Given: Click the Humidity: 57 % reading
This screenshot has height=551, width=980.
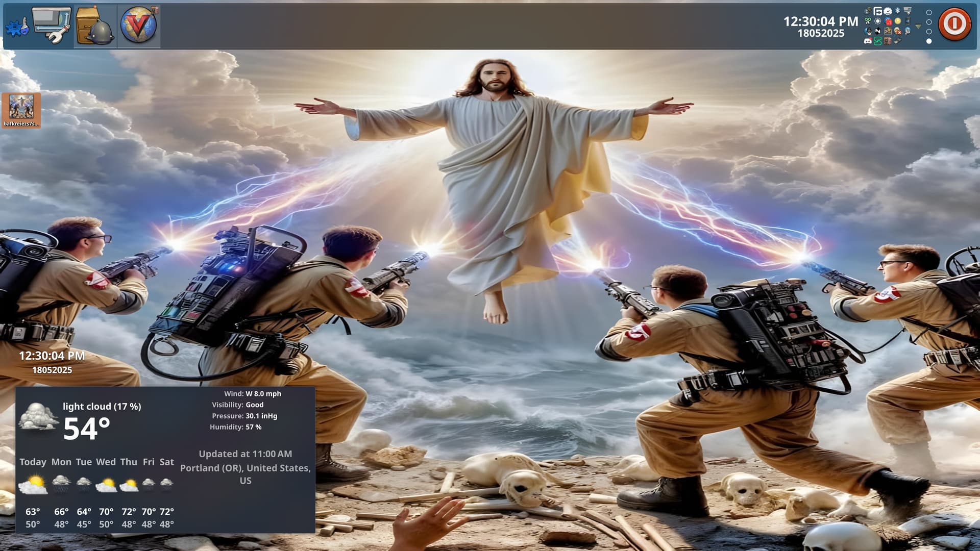Looking at the screenshot, I should tap(235, 427).
